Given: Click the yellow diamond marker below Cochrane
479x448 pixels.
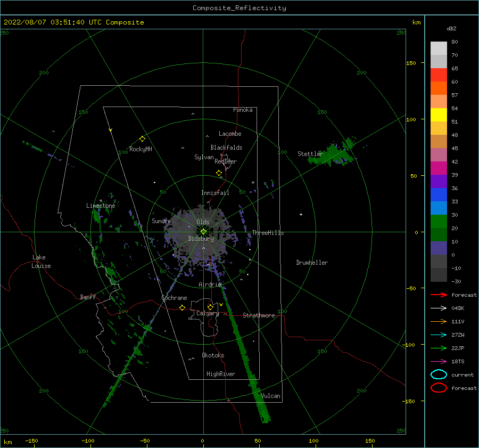Looking at the screenshot, I should [x=183, y=308].
